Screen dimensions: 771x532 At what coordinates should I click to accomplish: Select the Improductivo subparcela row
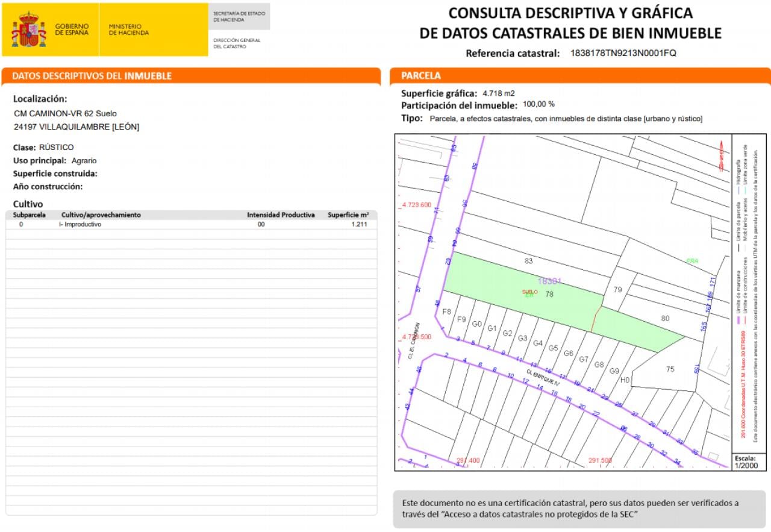[x=192, y=224]
